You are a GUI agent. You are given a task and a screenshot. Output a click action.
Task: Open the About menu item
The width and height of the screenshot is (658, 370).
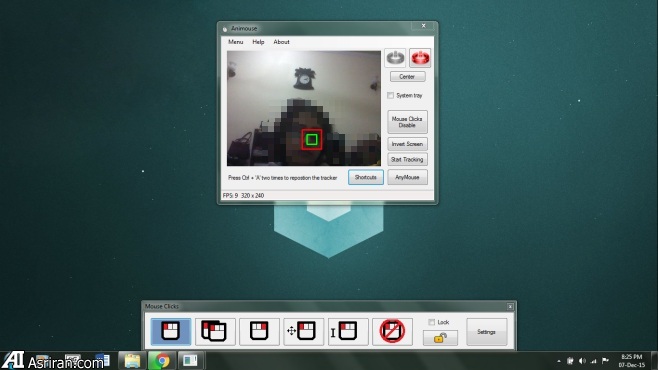click(x=281, y=42)
